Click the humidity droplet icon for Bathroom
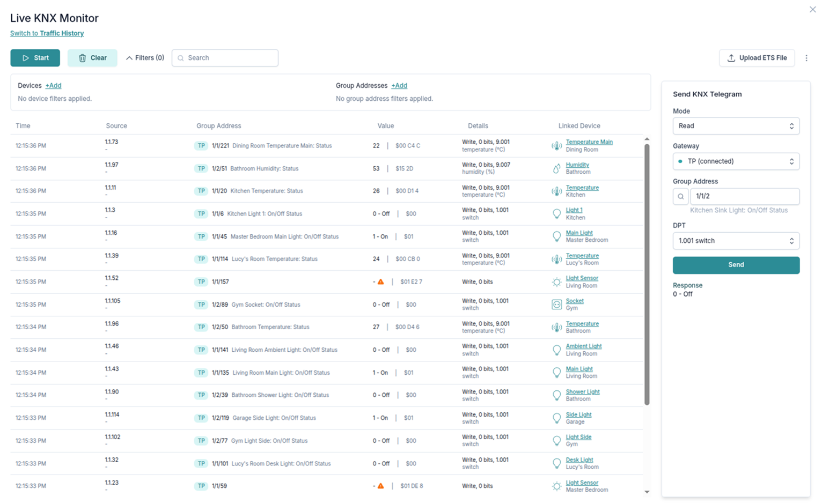Screen dimensions: 822x504 [556, 168]
